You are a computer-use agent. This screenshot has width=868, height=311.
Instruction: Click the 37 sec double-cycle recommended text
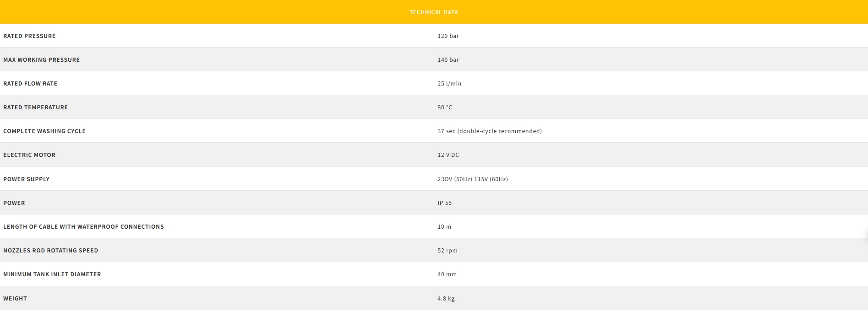pyautogui.click(x=489, y=131)
